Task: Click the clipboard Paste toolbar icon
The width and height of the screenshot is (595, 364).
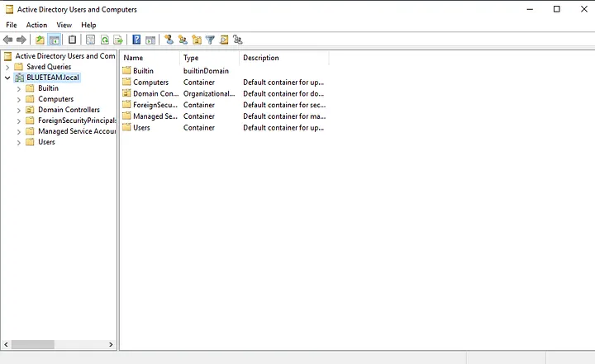Action: click(72, 40)
